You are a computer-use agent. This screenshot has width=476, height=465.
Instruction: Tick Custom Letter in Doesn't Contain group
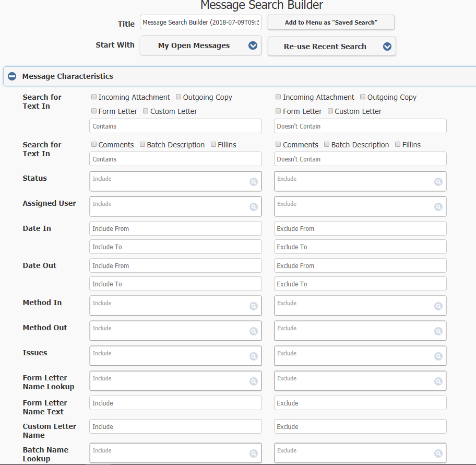tap(330, 111)
